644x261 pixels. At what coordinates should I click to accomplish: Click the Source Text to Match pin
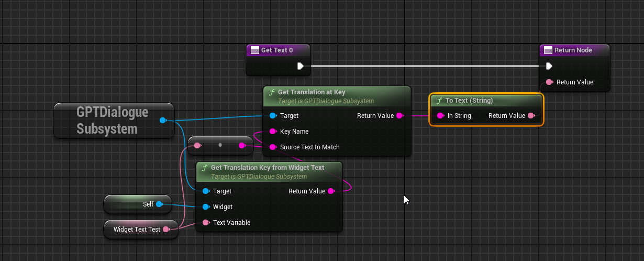pyautogui.click(x=273, y=147)
